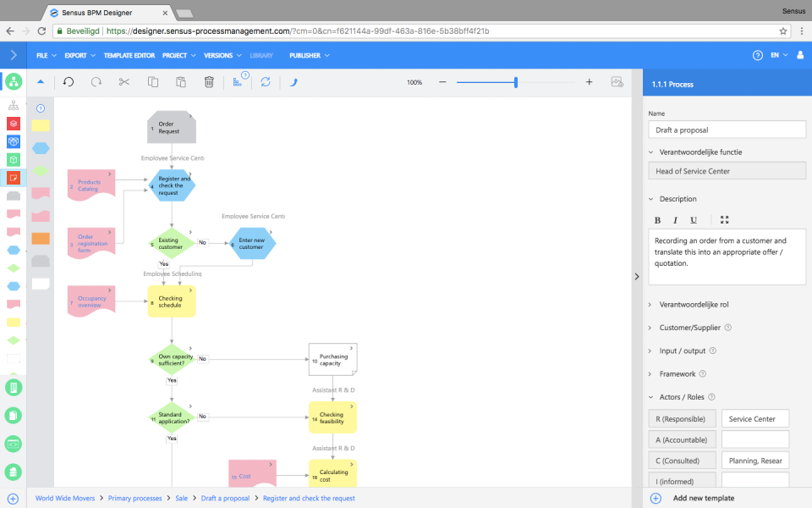Open the PROJECT menu
The height and width of the screenshot is (508, 812).
[x=178, y=56]
